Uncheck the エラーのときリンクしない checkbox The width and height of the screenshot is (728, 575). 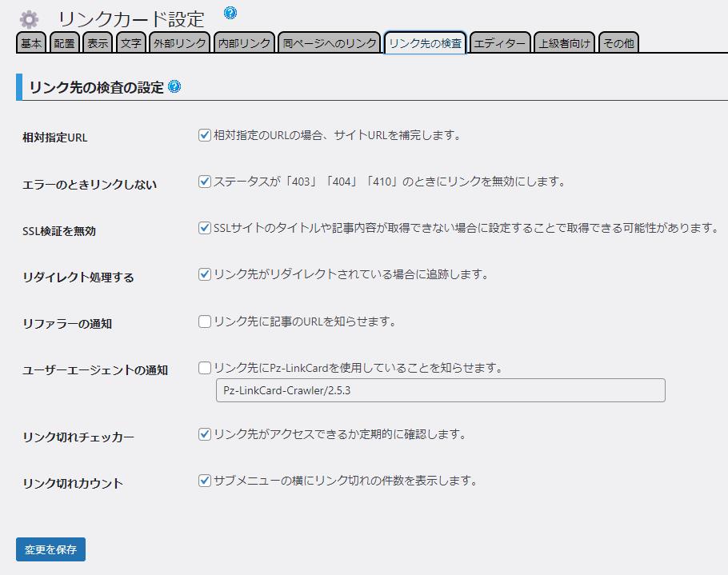click(x=205, y=182)
